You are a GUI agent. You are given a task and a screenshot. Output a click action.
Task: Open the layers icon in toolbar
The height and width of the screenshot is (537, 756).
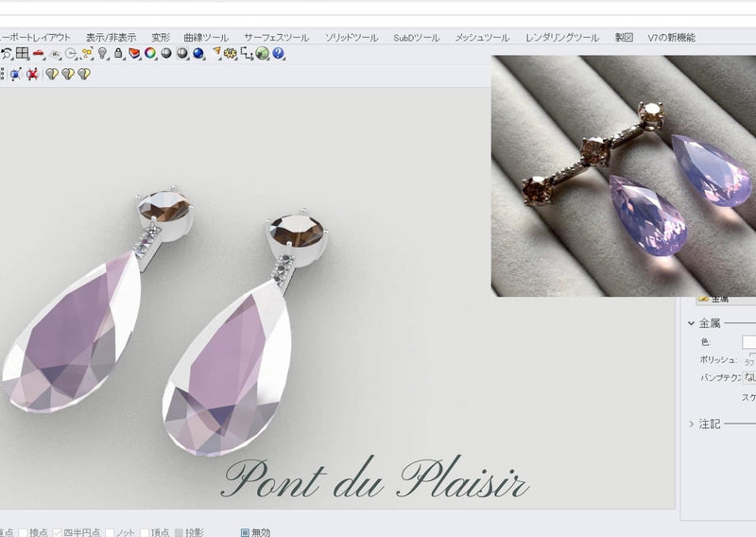pos(134,54)
